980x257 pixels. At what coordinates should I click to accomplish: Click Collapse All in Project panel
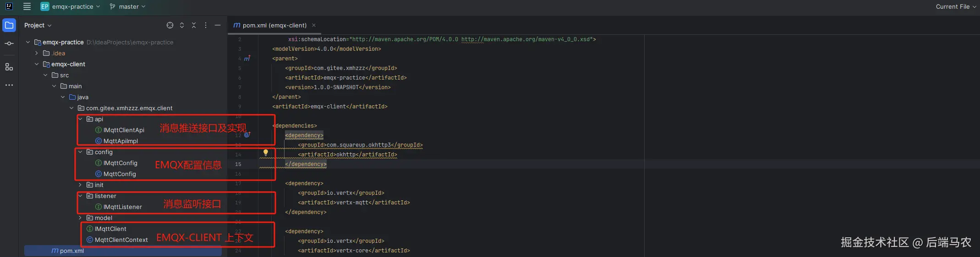coord(194,25)
